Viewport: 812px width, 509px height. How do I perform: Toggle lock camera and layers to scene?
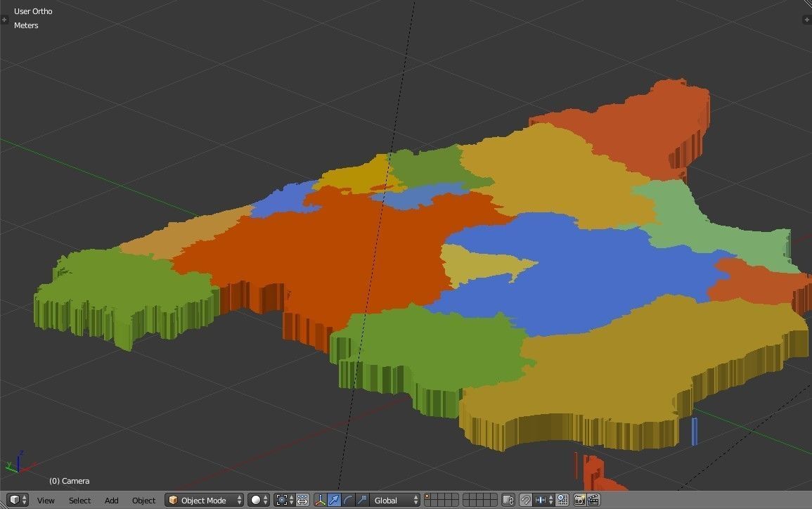click(x=508, y=500)
